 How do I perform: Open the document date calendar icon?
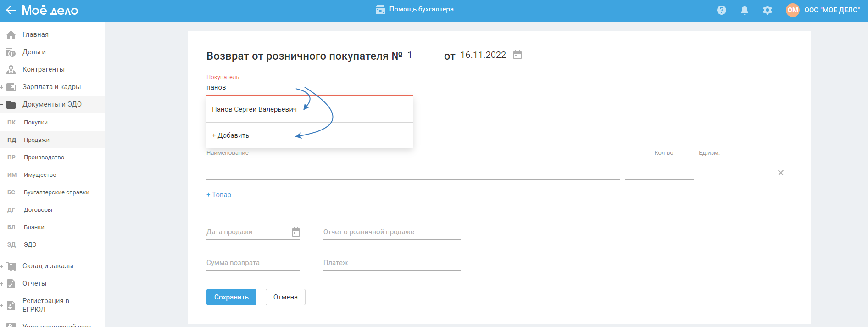pos(517,55)
